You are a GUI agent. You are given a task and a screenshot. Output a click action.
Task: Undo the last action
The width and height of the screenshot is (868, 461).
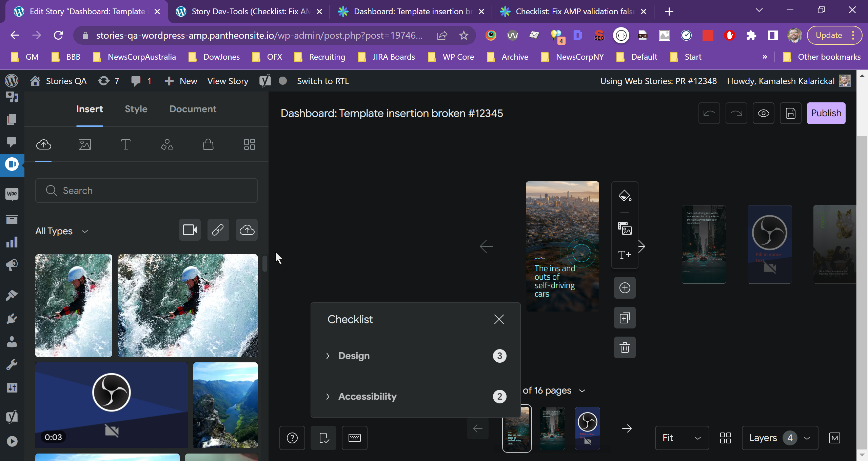pyautogui.click(x=709, y=113)
